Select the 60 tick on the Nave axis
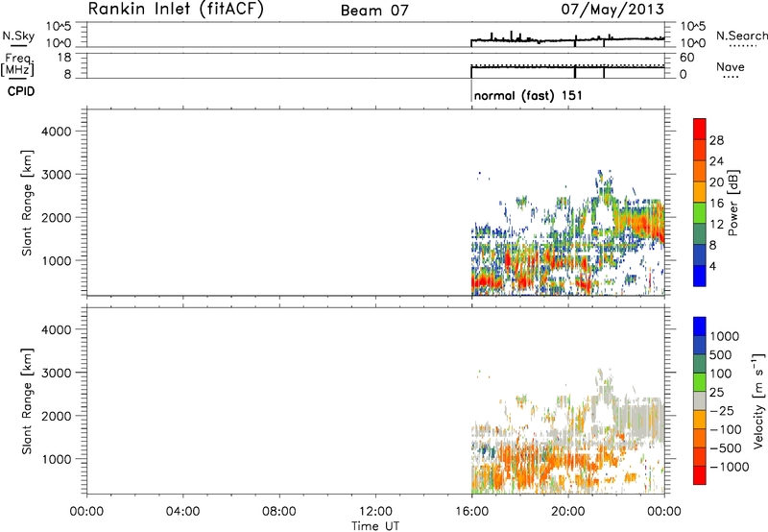The image size is (768, 532). click(x=687, y=58)
